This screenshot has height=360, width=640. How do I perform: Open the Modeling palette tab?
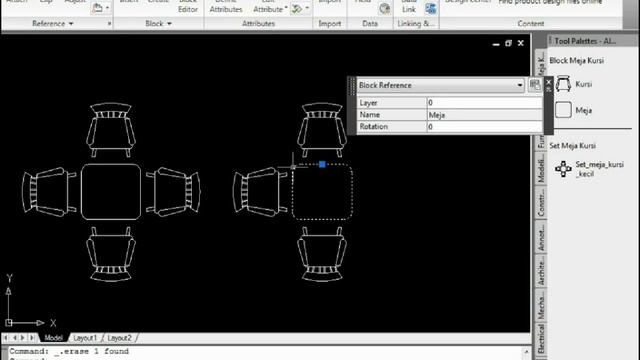541,170
